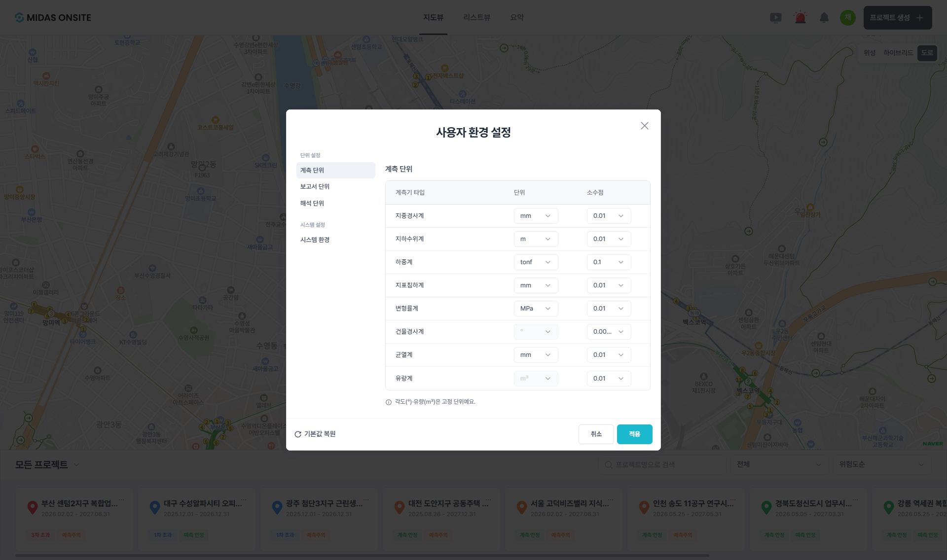
Task: Open the notification bell icon
Action: click(824, 18)
